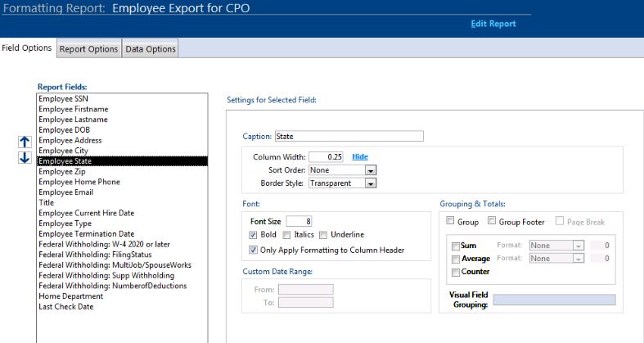Image resolution: width=644 pixels, height=343 pixels.
Task: Select Home Department field
Action: [x=122, y=296]
